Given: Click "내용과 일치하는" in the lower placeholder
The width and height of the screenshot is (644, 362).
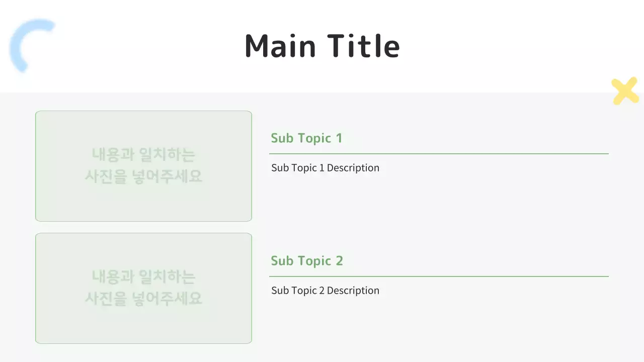Looking at the screenshot, I should pos(143,276).
